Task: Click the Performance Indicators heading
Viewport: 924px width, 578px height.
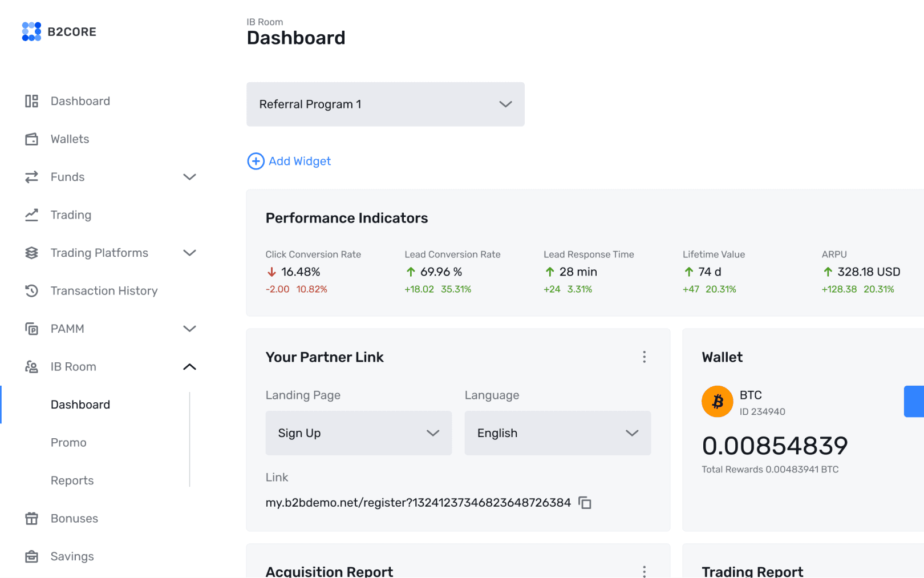Action: pos(347,218)
